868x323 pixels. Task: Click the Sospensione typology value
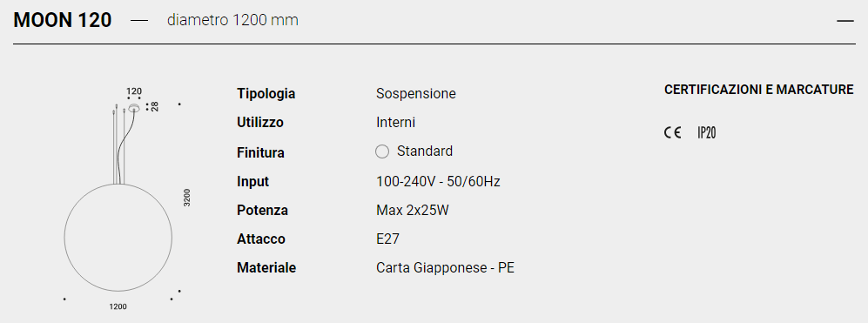[x=416, y=94]
